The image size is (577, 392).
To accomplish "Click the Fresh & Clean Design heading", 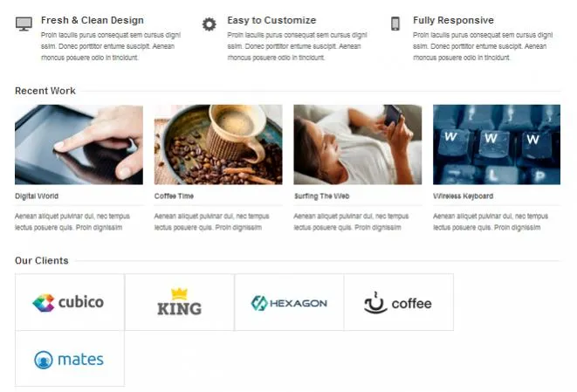I will pyautogui.click(x=93, y=20).
